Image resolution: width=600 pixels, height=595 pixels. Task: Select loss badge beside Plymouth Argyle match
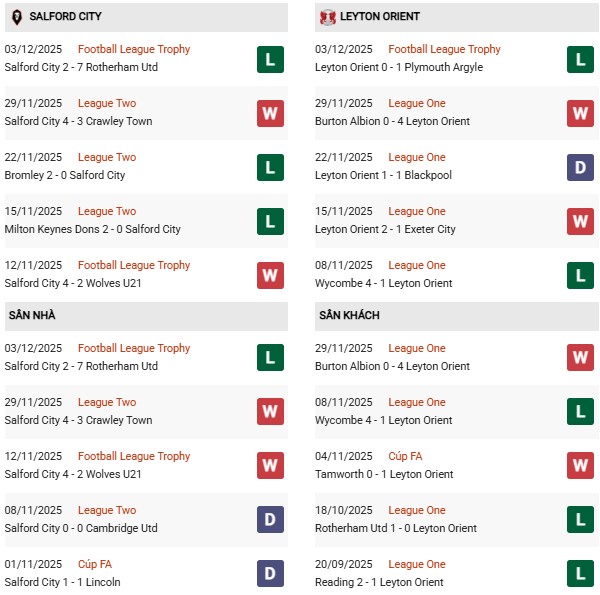point(580,59)
